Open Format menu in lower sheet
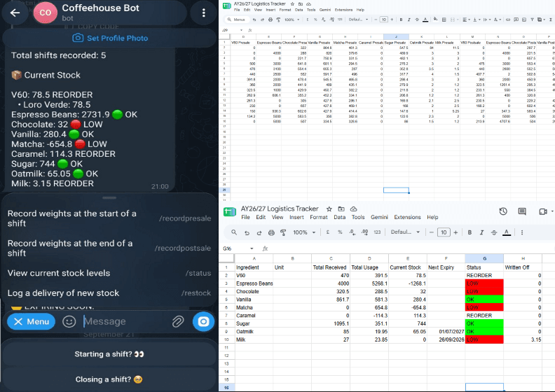The height and width of the screenshot is (392, 555). tap(319, 218)
